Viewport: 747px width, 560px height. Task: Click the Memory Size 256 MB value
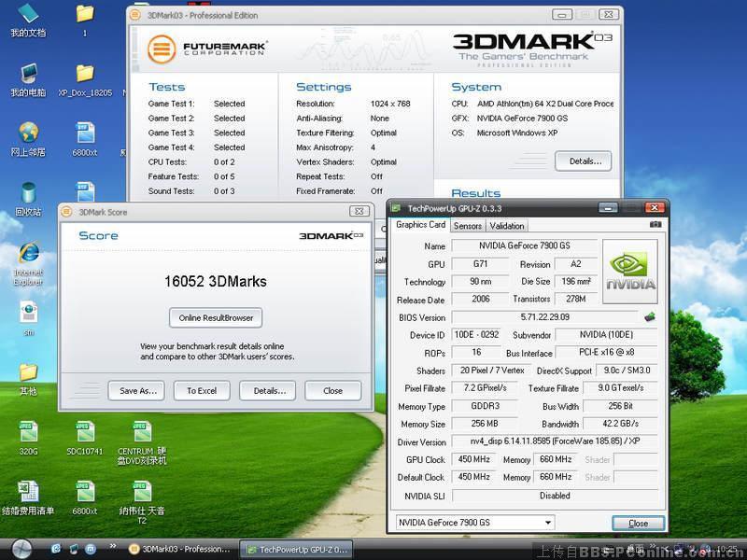[485, 424]
